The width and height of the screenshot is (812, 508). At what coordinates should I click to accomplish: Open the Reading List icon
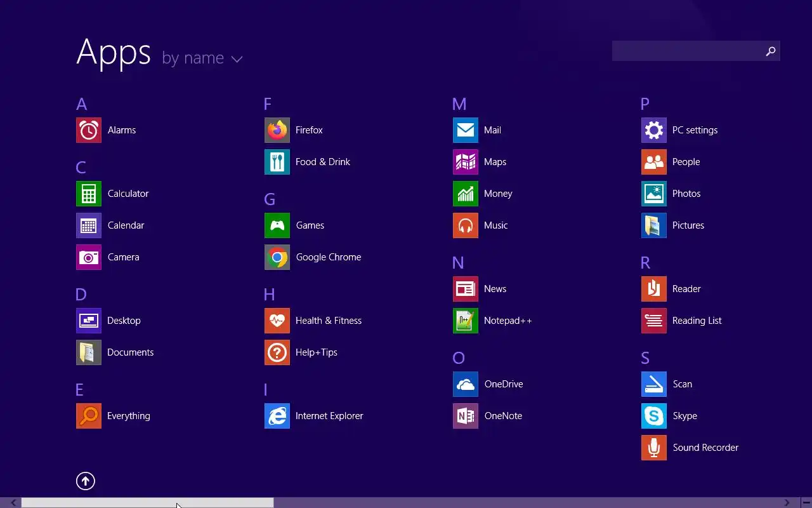(x=654, y=321)
